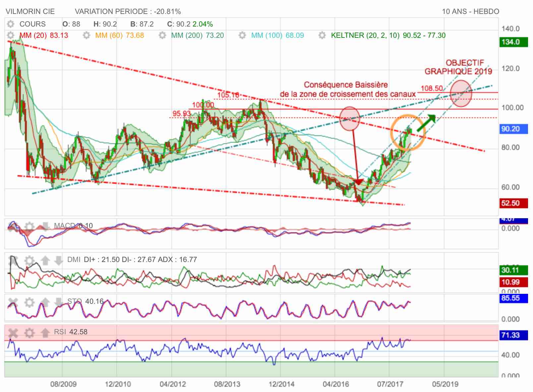Click the 07/2017 date axis label

pos(390,384)
